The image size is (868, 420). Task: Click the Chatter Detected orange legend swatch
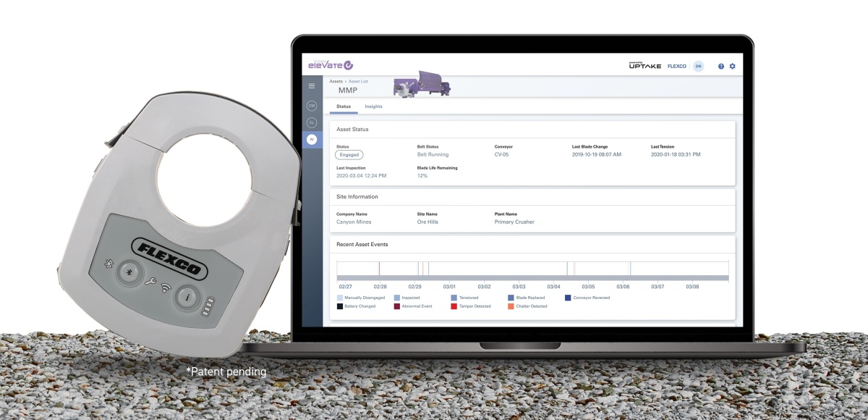coord(510,306)
